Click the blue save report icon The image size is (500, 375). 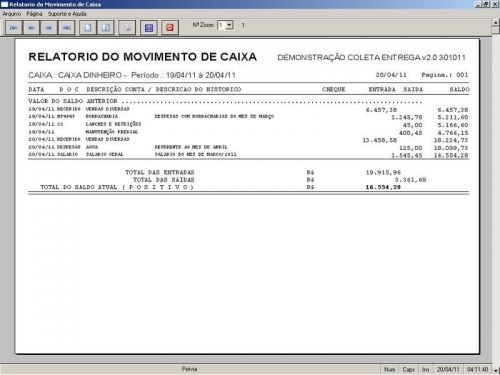(x=149, y=28)
